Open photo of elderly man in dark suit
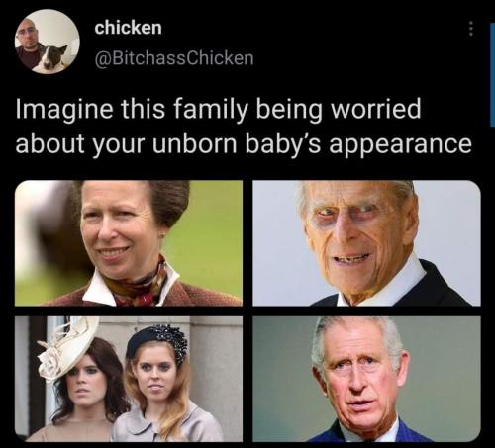The height and width of the screenshot is (448, 495). [366, 243]
